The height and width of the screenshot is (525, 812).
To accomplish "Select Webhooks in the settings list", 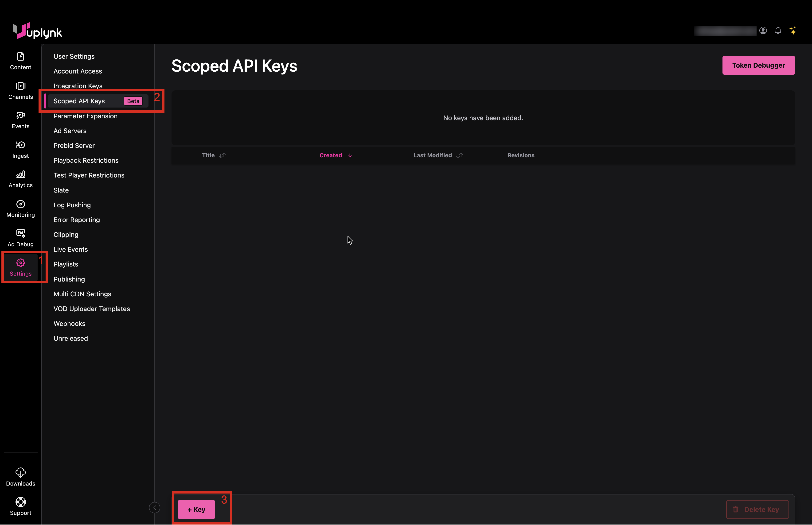I will click(69, 324).
